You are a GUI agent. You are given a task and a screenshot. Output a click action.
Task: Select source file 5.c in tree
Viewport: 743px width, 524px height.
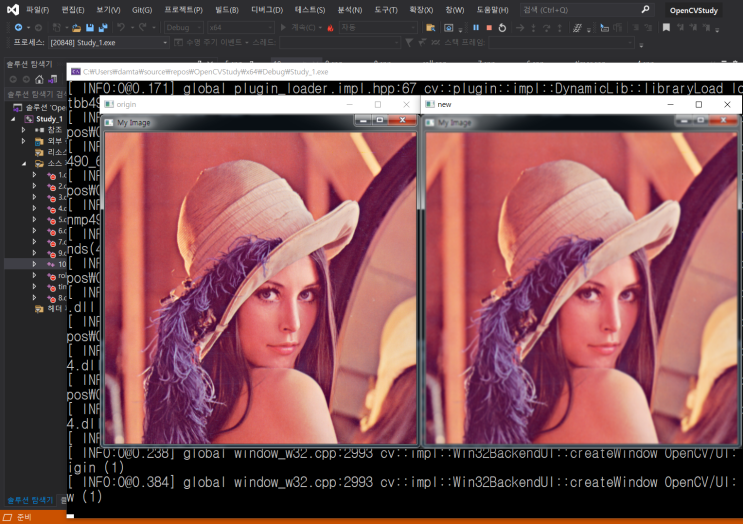57,220
